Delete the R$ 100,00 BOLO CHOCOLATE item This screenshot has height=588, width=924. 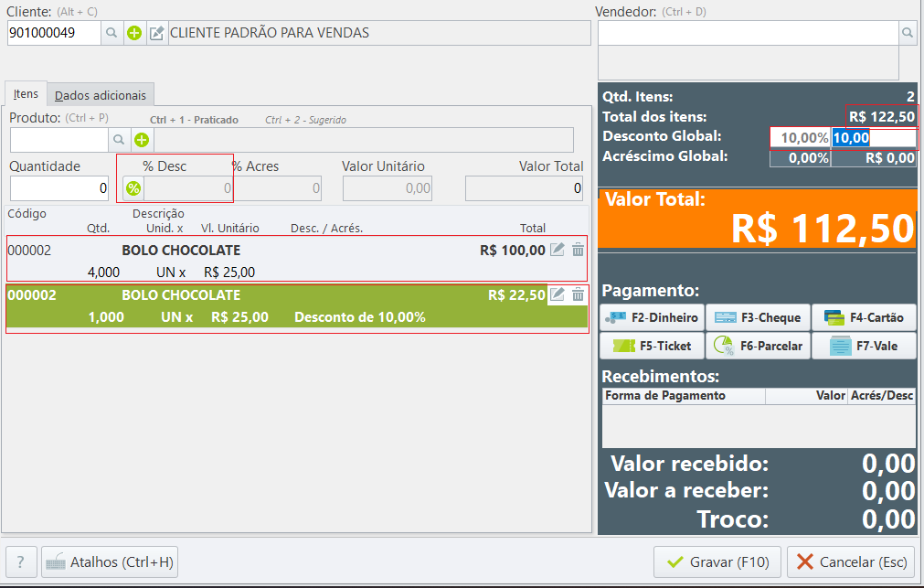pos(579,250)
